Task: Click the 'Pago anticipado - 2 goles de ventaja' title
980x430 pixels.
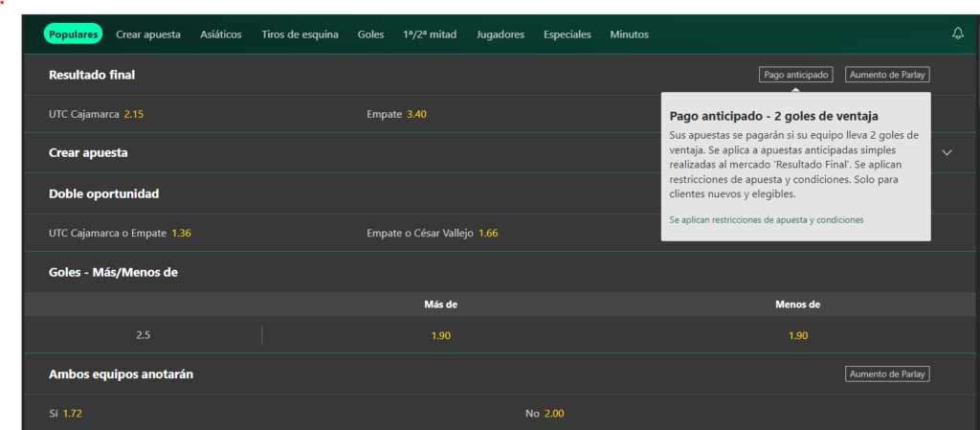Action: [773, 116]
